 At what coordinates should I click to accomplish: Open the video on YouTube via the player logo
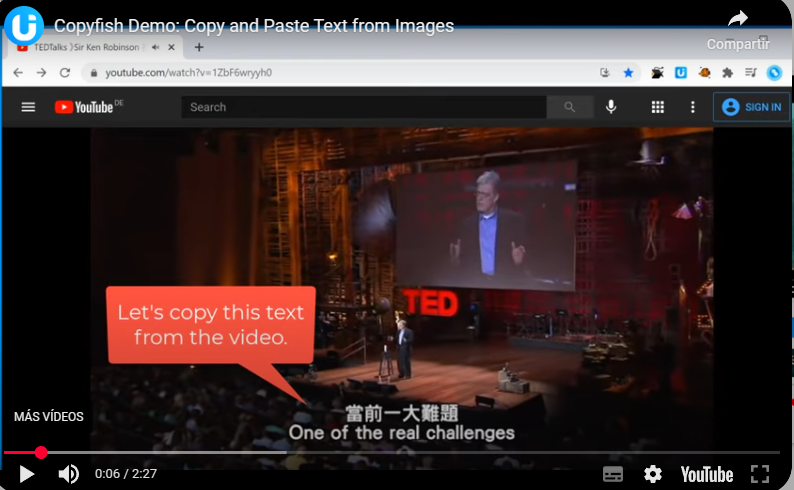tap(707, 475)
